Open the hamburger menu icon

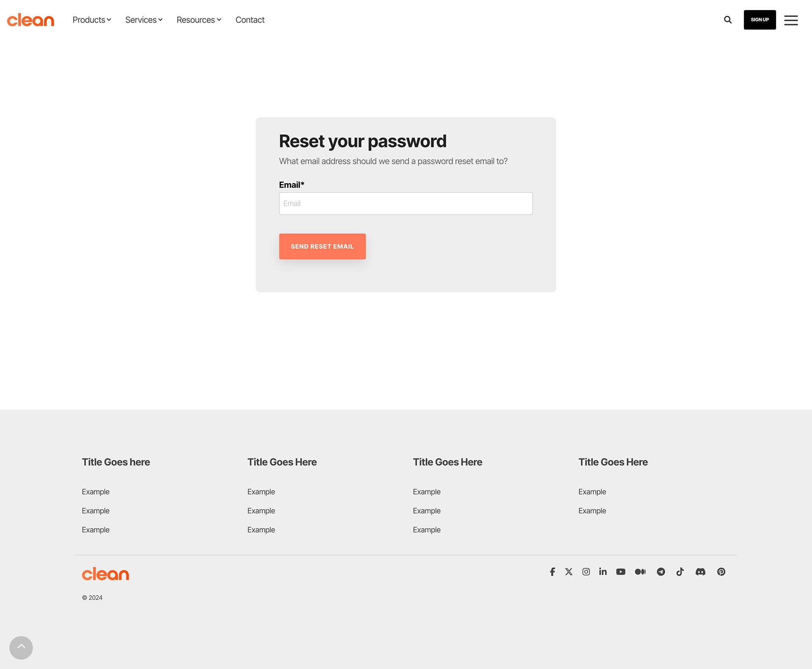point(791,20)
